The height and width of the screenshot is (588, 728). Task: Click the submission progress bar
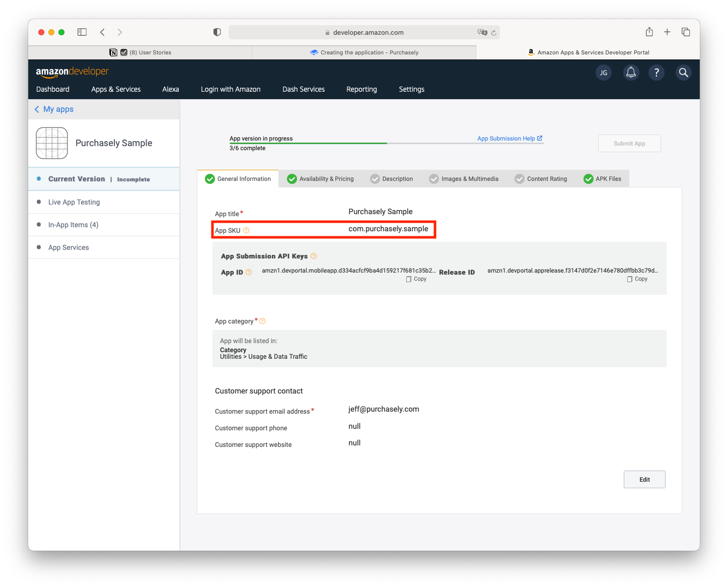[x=387, y=143]
